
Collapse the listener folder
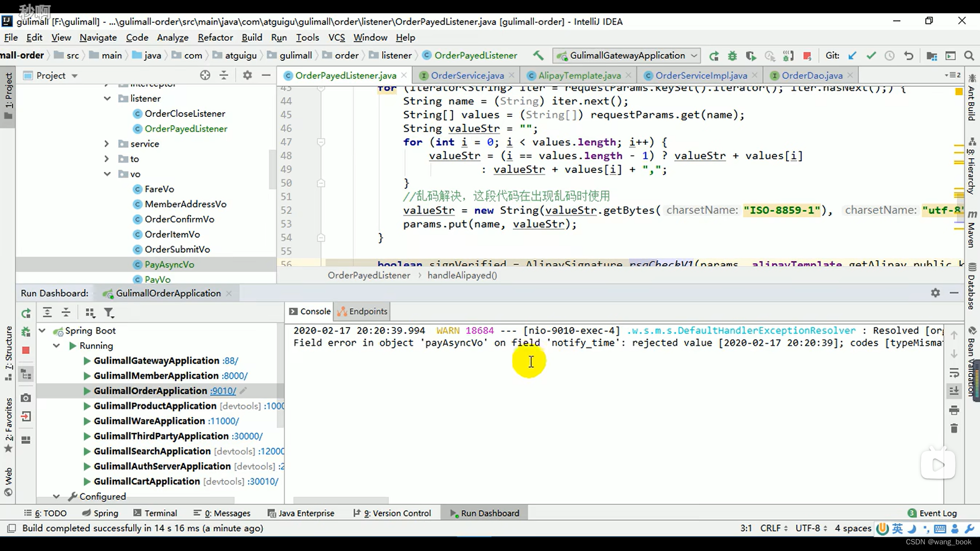[107, 98]
